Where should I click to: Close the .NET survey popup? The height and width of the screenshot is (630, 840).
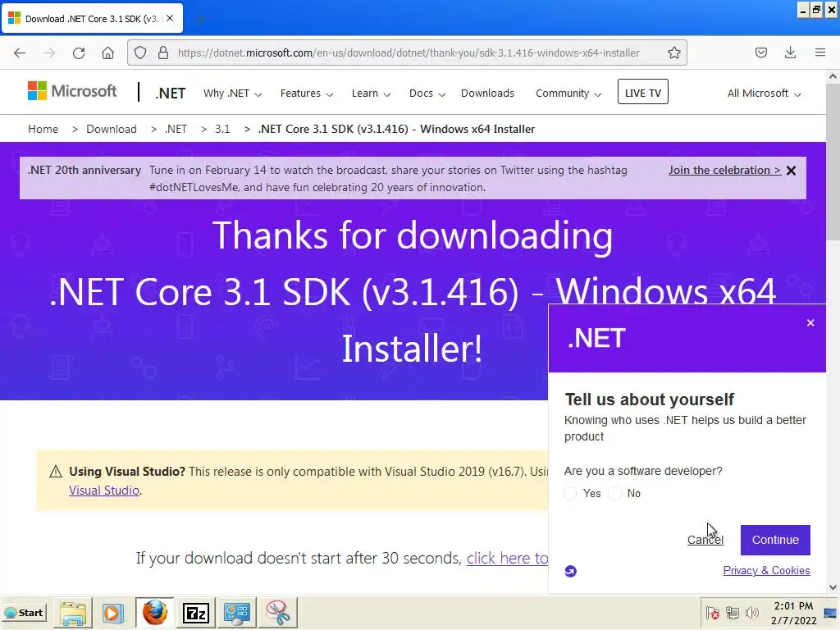(x=810, y=322)
